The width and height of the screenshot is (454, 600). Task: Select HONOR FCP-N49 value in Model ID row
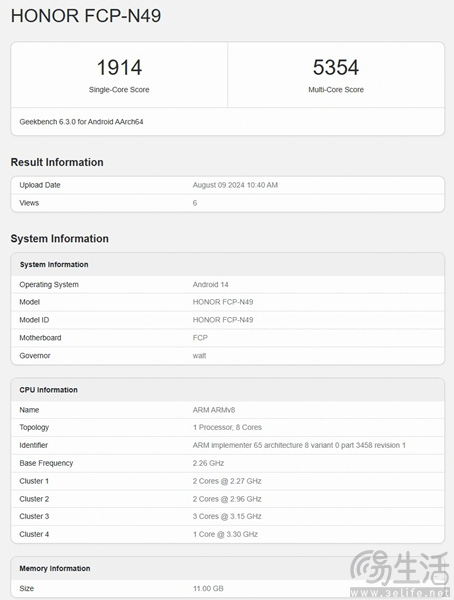[223, 320]
